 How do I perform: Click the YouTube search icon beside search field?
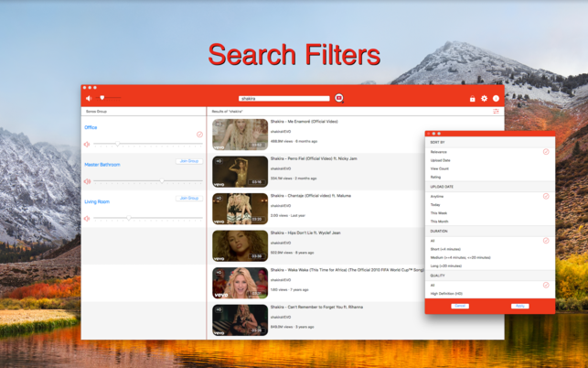point(339,98)
